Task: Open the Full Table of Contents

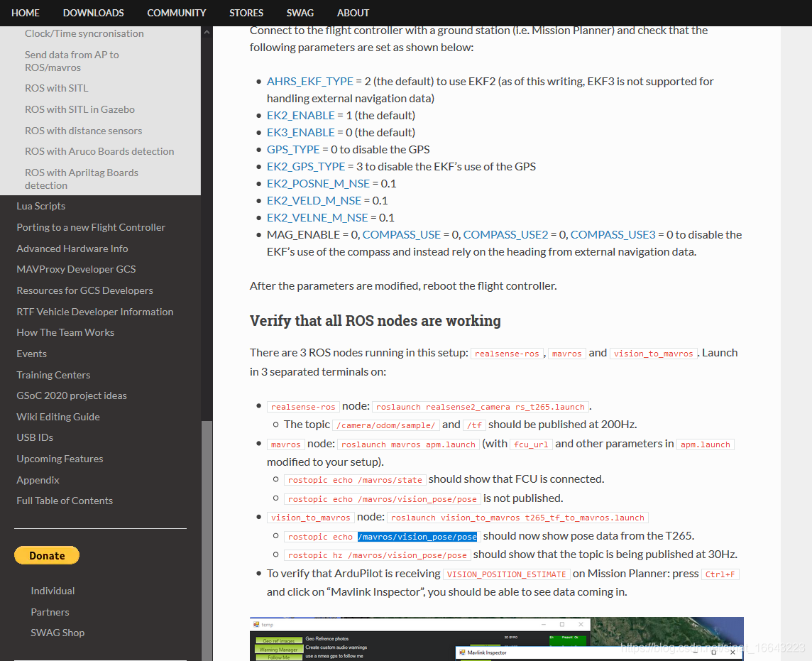Action: pos(64,501)
